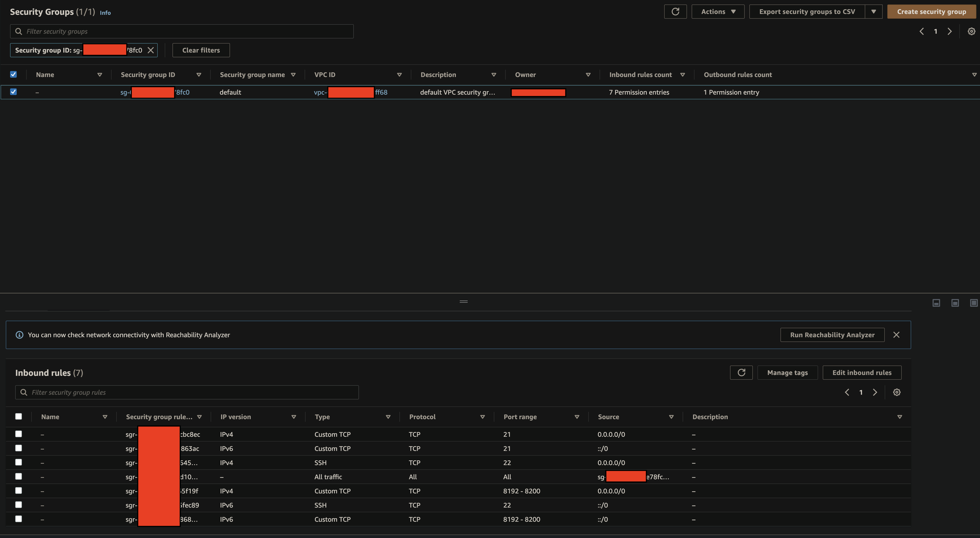980x538 pixels.
Task: Sort inbound rules by Type column
Action: click(x=388, y=417)
